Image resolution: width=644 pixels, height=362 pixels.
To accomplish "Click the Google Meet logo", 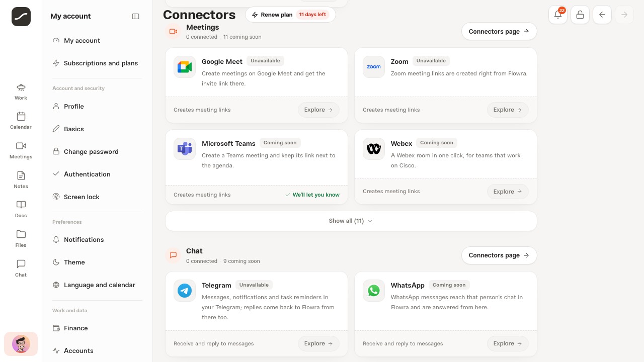I will [x=185, y=67].
